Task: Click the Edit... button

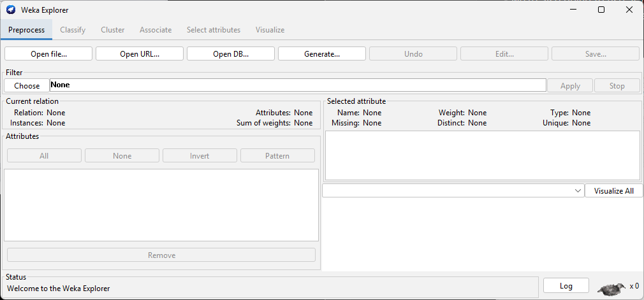Action: (x=504, y=54)
